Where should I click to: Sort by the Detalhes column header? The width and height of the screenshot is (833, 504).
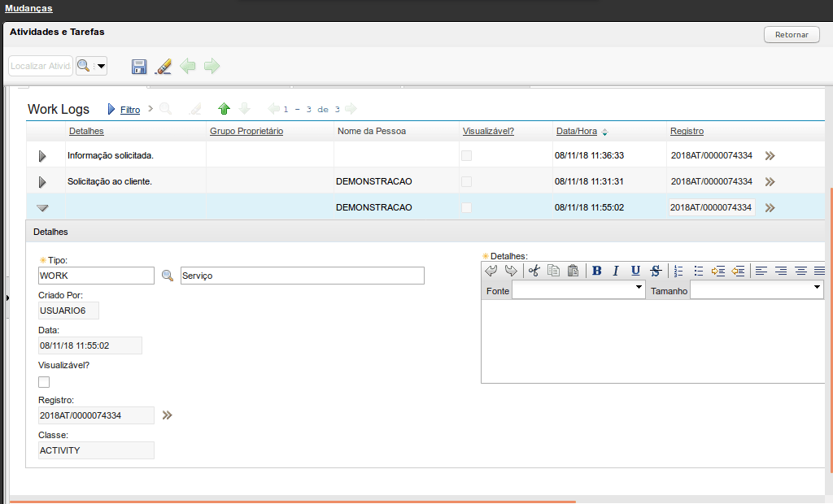click(x=86, y=131)
